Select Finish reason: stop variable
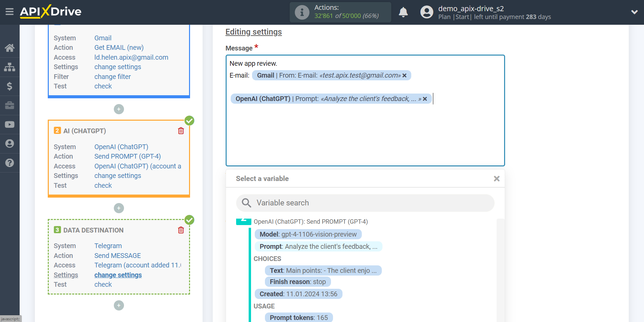Viewport: 644px width, 322px height. (x=297, y=282)
